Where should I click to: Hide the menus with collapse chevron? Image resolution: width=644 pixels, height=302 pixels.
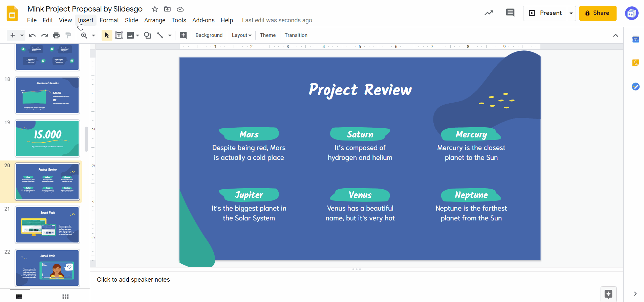tap(616, 35)
